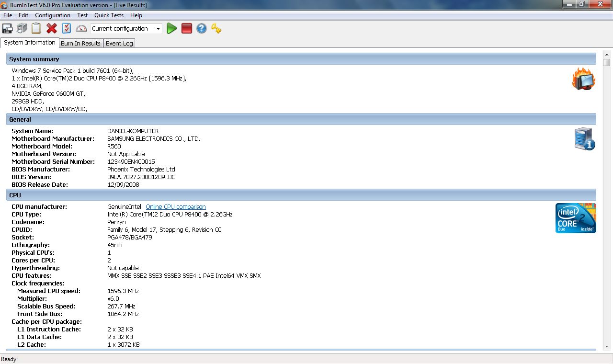613x364 pixels.
Task: Open test selection via the checklist icon
Action: click(x=67, y=28)
